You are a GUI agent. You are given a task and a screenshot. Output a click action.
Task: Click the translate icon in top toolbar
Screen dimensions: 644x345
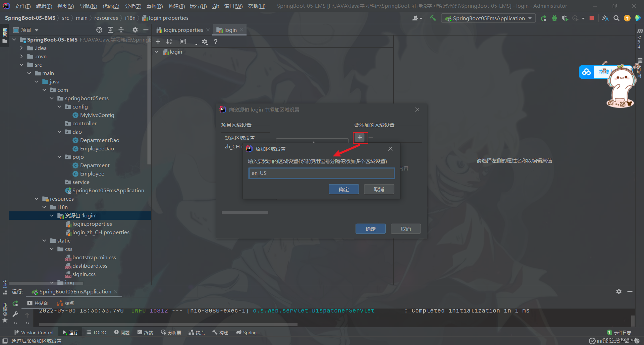pos(605,18)
